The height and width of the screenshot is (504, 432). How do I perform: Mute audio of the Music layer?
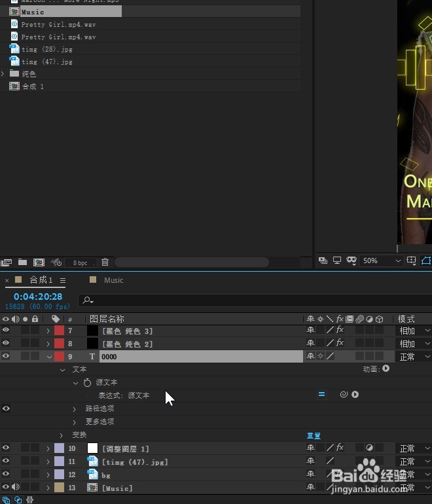pyautogui.click(x=16, y=487)
